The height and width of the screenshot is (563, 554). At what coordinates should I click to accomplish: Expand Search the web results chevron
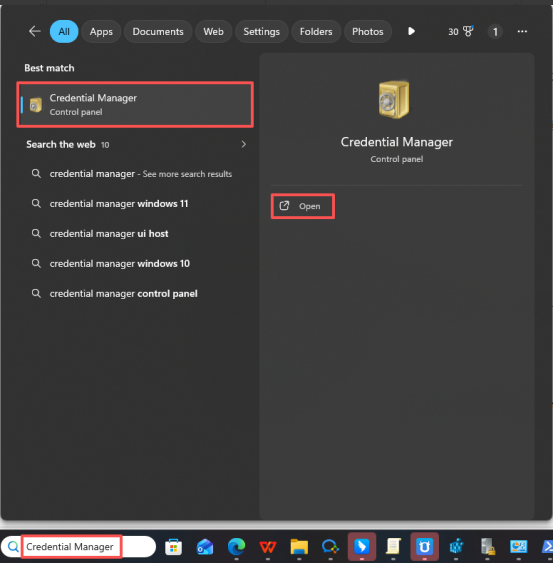pos(243,144)
